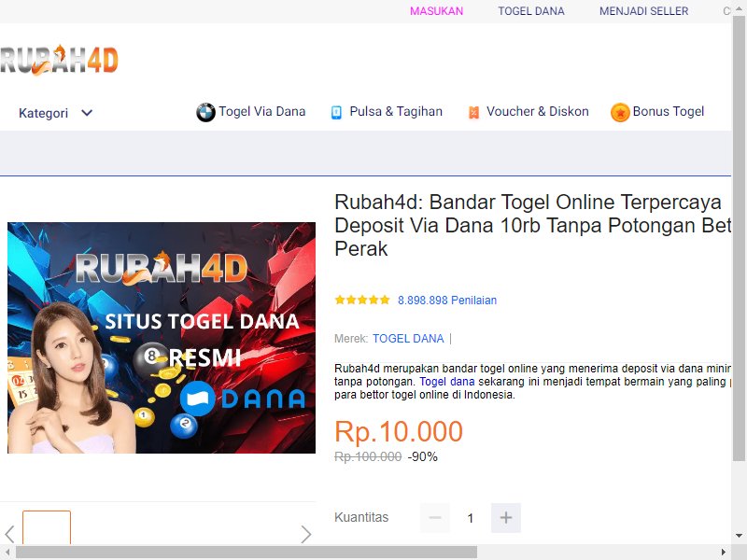Click the phone icon for Pulsa & Tagihan
This screenshot has height=560, width=747.
tap(336, 112)
